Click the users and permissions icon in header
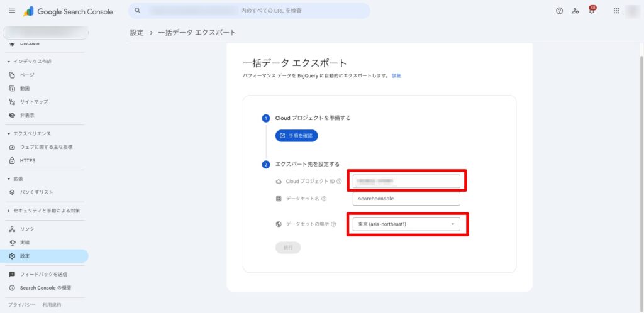This screenshot has width=644, height=313. coord(575,11)
